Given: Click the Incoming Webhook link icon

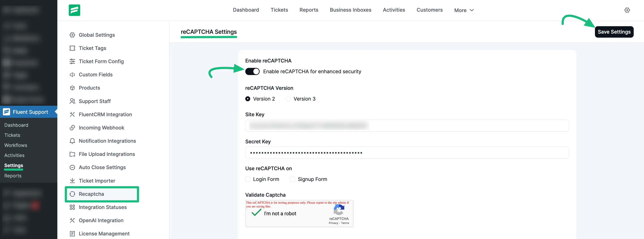Looking at the screenshot, I should tap(72, 127).
